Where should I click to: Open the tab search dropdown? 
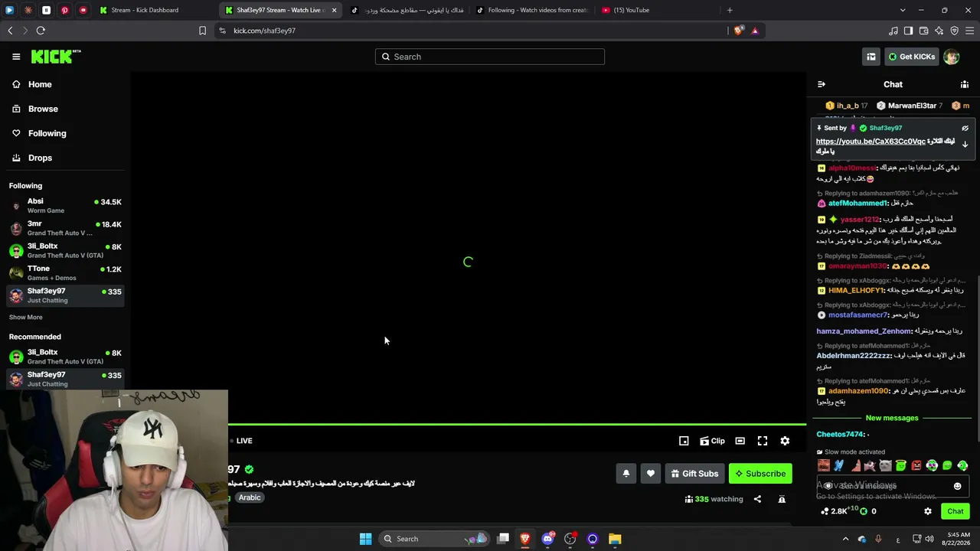tap(903, 10)
